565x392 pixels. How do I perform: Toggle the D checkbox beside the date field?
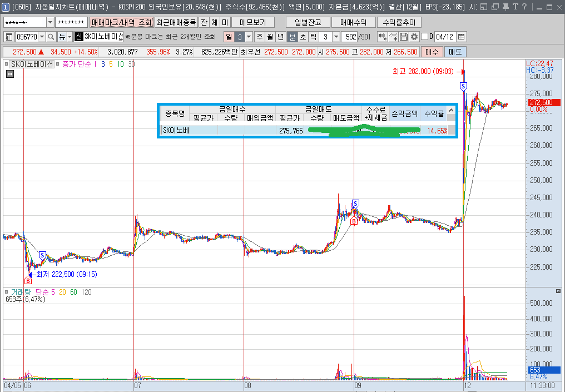[424, 36]
